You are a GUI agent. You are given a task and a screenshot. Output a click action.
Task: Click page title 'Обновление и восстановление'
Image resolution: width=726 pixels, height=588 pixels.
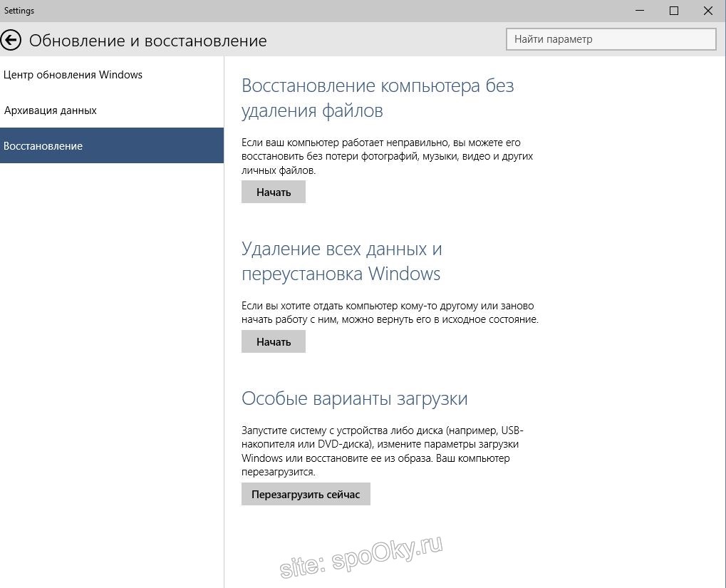[147, 41]
